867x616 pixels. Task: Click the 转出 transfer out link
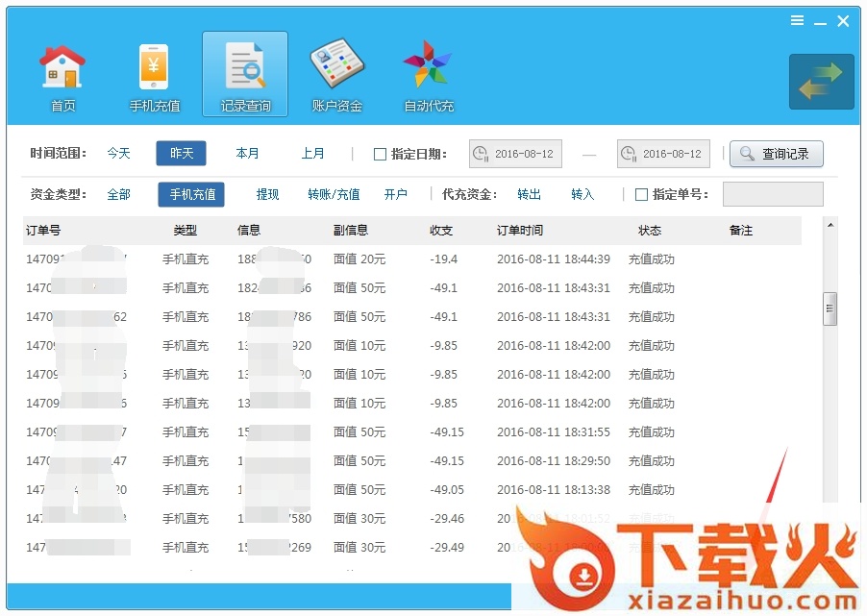click(x=529, y=194)
